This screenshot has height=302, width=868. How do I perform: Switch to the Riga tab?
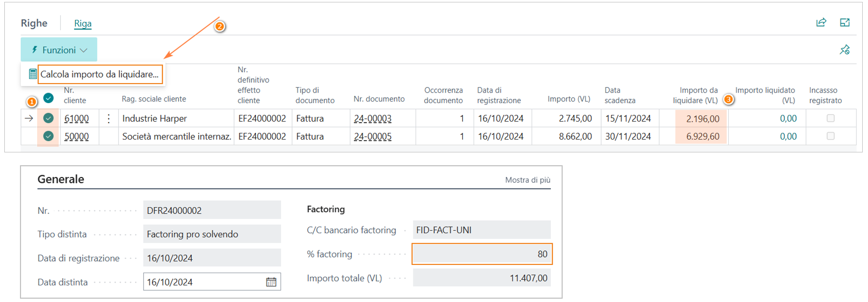(x=83, y=23)
